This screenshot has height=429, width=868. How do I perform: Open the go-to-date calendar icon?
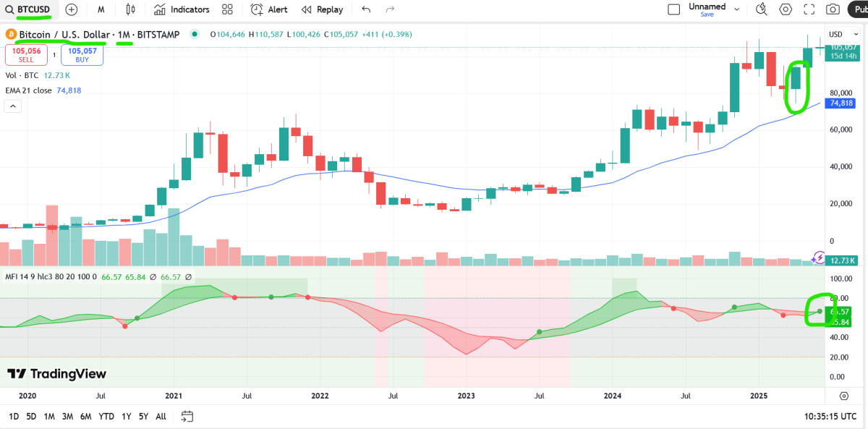pyautogui.click(x=187, y=416)
